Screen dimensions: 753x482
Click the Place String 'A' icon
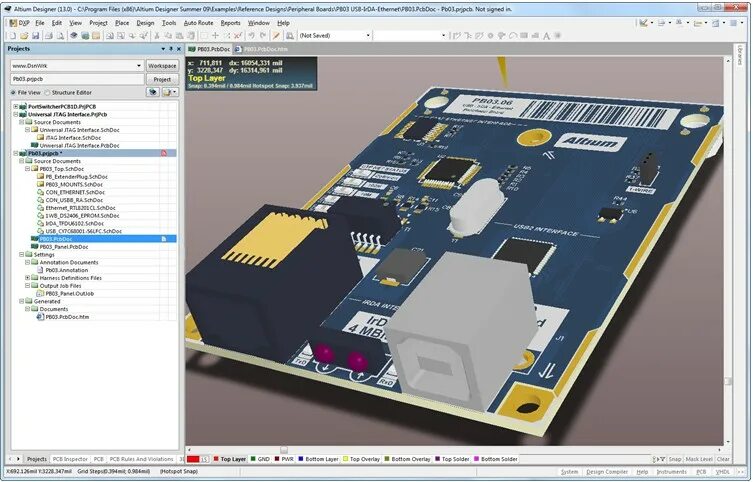tap(546, 36)
